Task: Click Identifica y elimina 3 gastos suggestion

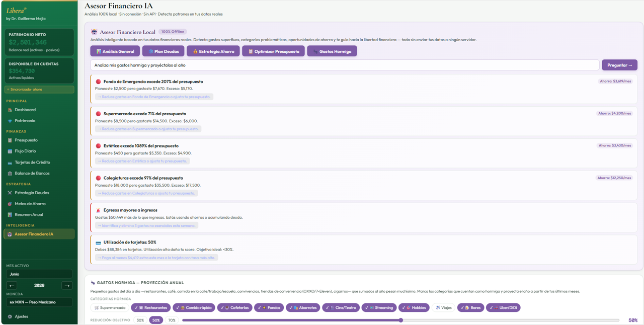Action: coord(146,225)
